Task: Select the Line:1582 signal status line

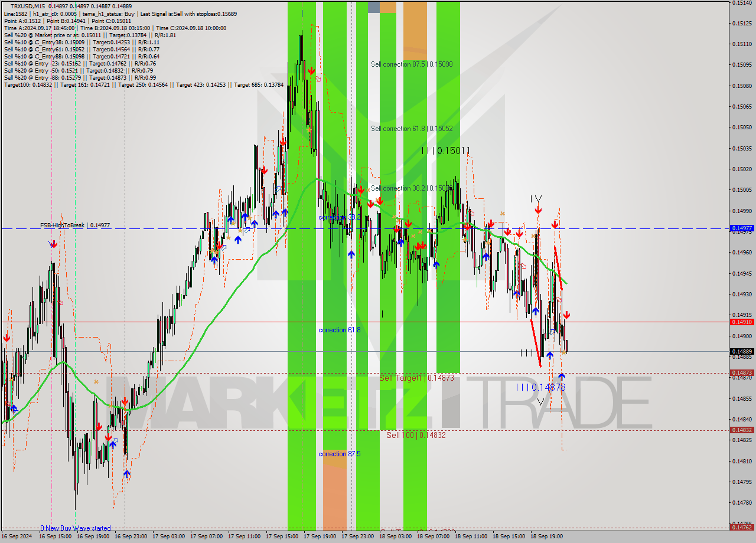Action: click(x=120, y=13)
